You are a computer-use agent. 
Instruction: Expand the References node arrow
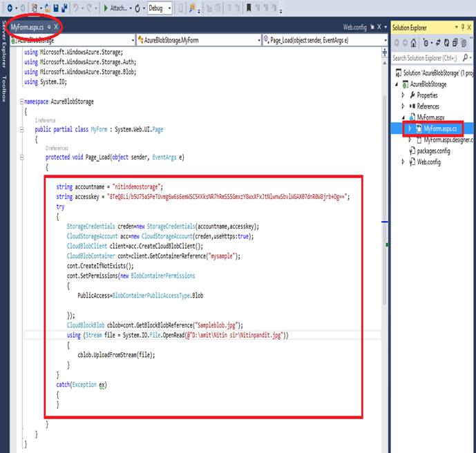point(403,106)
